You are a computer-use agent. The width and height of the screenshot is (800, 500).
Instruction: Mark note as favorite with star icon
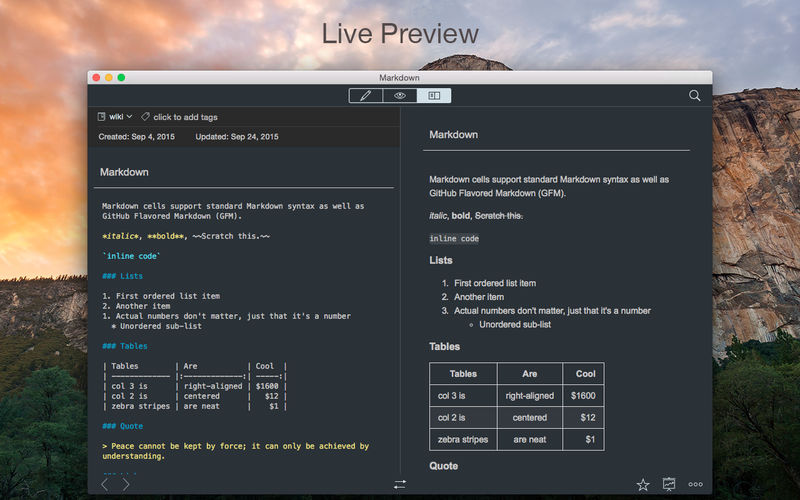(643, 484)
